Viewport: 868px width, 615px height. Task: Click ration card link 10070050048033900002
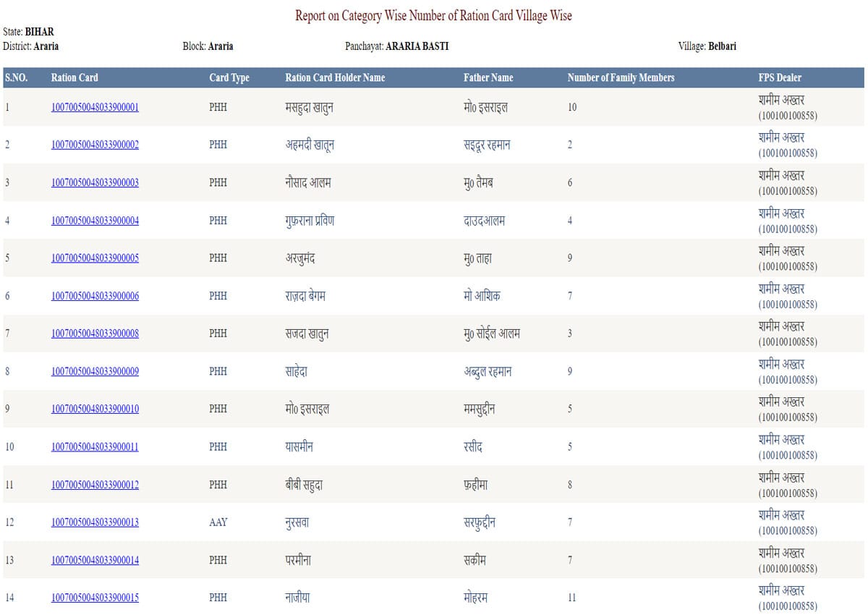click(x=95, y=145)
